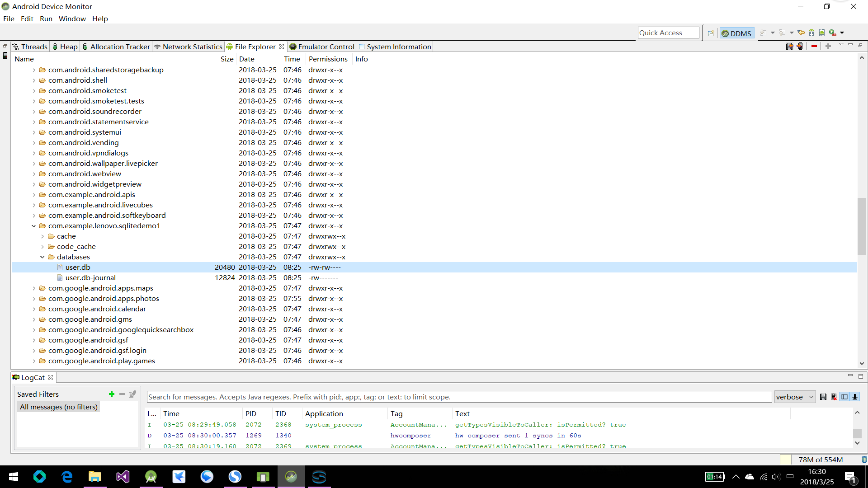This screenshot has width=868, height=488.
Task: Edit the selected LogCat filter
Action: click(132, 394)
